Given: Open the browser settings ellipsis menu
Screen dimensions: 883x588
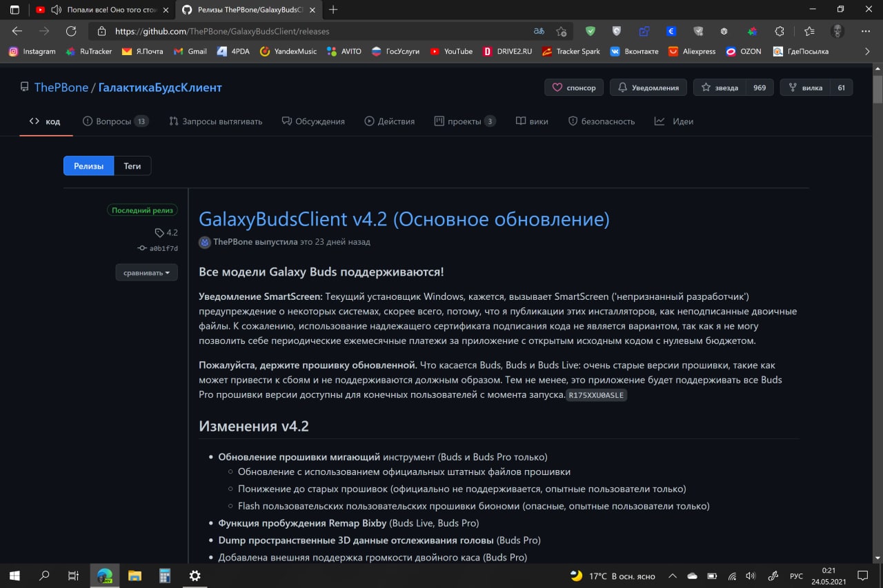Looking at the screenshot, I should [x=866, y=31].
